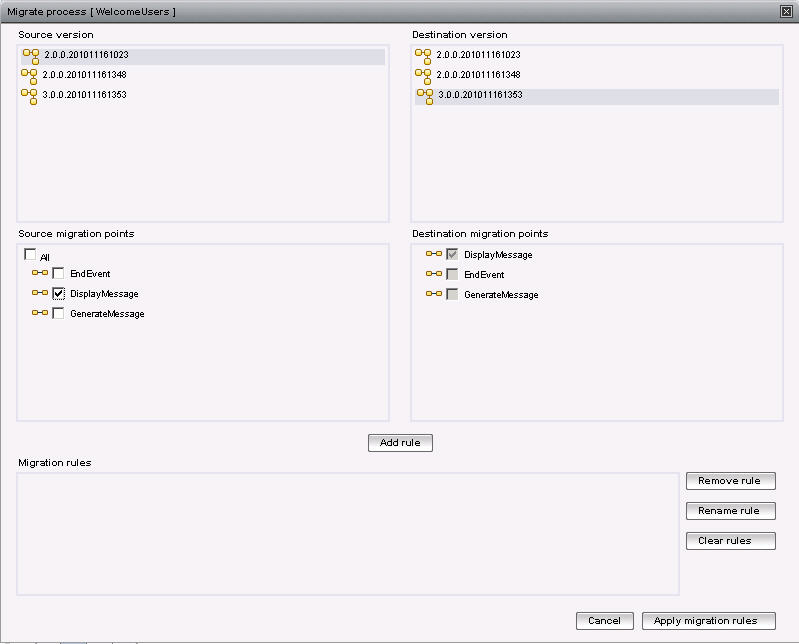Click step icon next to source DisplayMessage
The height and width of the screenshot is (644, 799).
[x=40, y=293]
